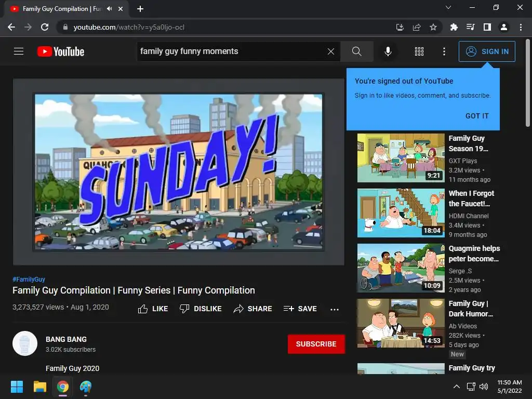The height and width of the screenshot is (399, 532).
Task: Open the taskbar volume control
Action: click(484, 387)
